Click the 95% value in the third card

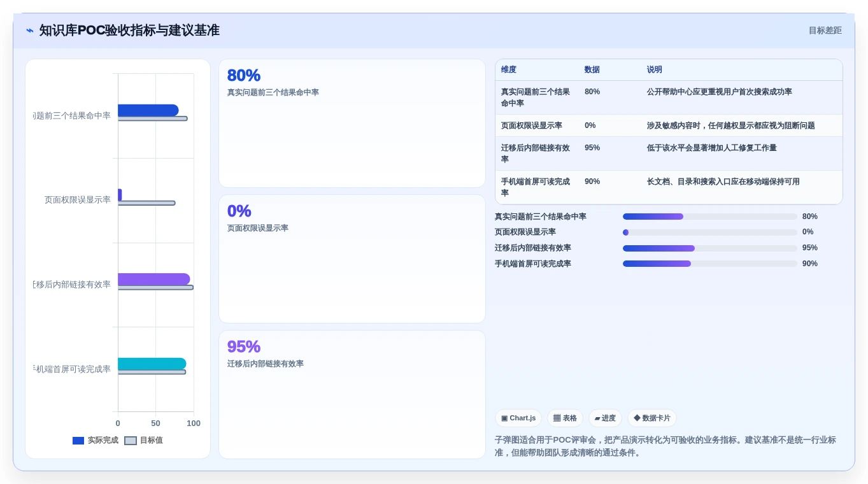(244, 346)
